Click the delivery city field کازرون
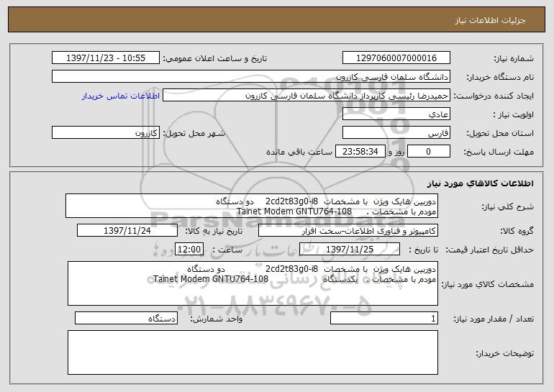The image size is (554, 392). tap(106, 132)
